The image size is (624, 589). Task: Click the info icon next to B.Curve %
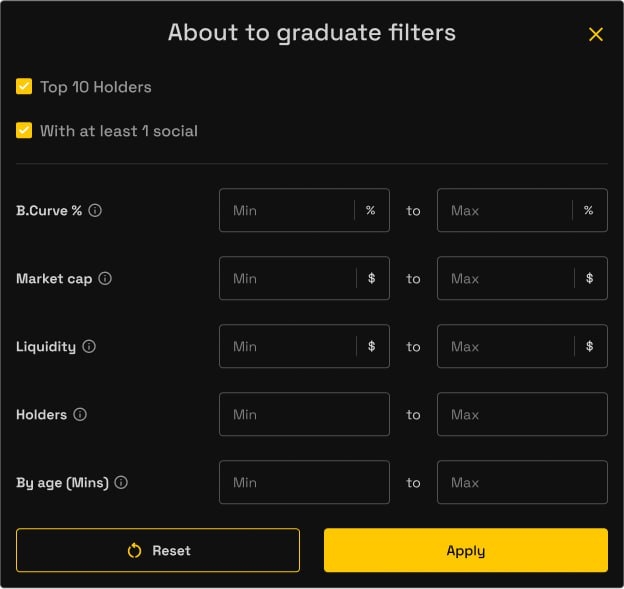[x=95, y=211]
